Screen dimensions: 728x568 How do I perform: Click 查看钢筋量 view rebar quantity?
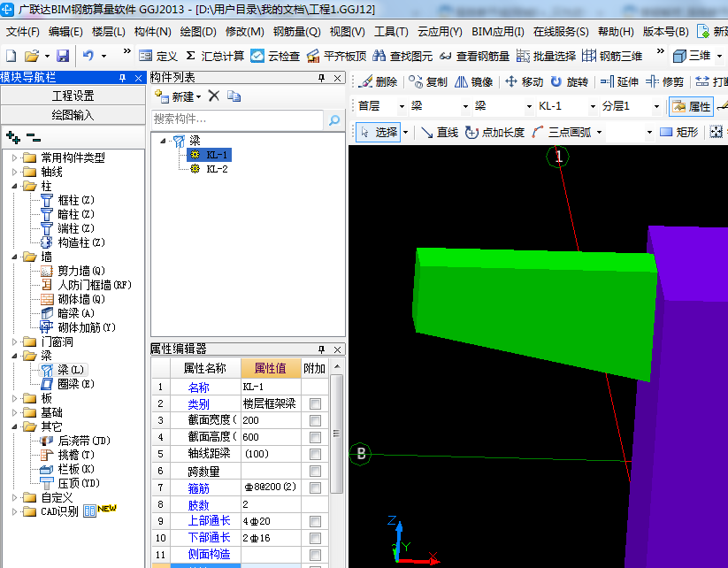coord(474,57)
